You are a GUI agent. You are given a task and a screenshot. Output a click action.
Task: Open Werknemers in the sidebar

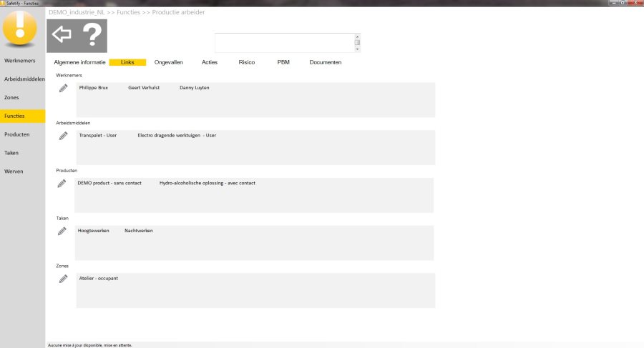tap(20, 61)
